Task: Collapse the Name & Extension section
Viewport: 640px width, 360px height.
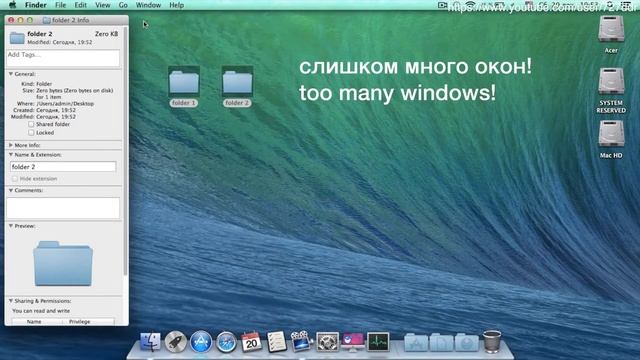Action: 11,155
